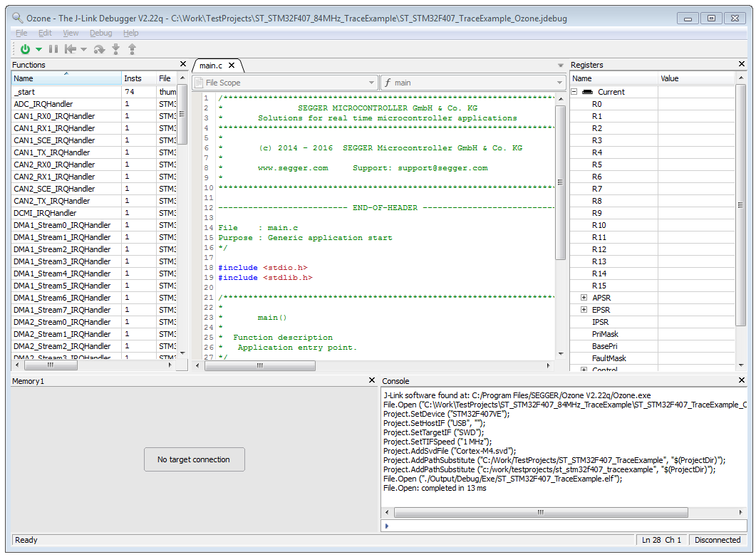Click the editor vertical scrollbar thumb

click(x=560, y=182)
